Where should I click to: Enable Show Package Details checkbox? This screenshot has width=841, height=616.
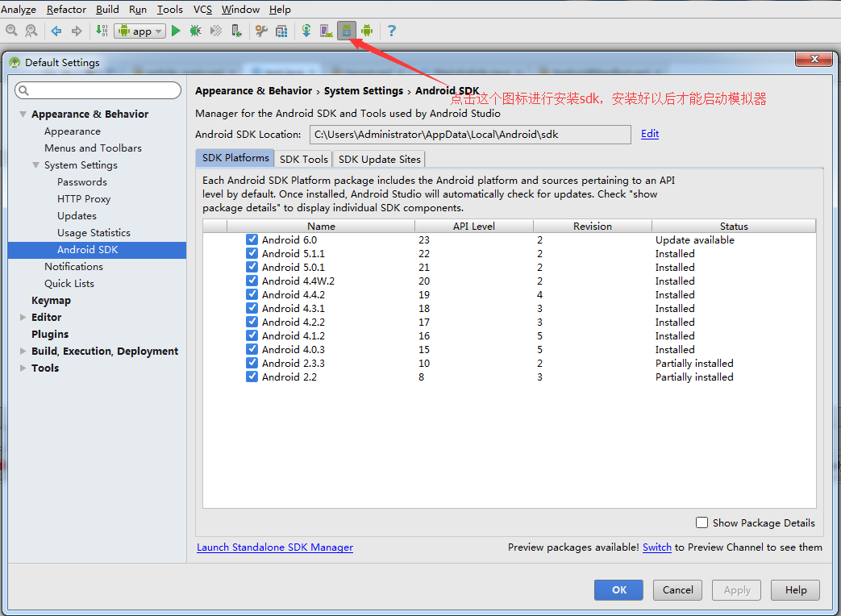[702, 522]
